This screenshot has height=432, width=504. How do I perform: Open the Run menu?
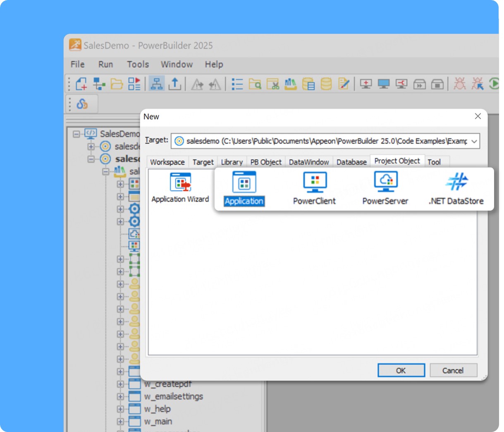click(x=105, y=64)
